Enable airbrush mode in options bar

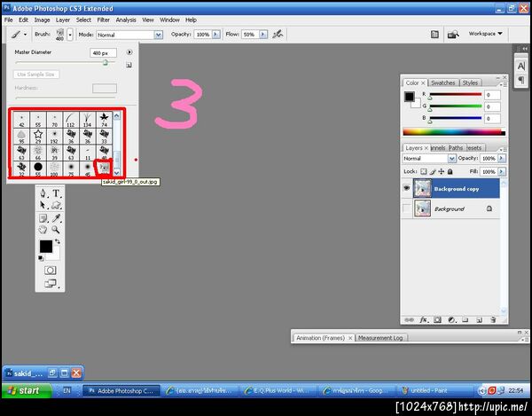click(278, 34)
